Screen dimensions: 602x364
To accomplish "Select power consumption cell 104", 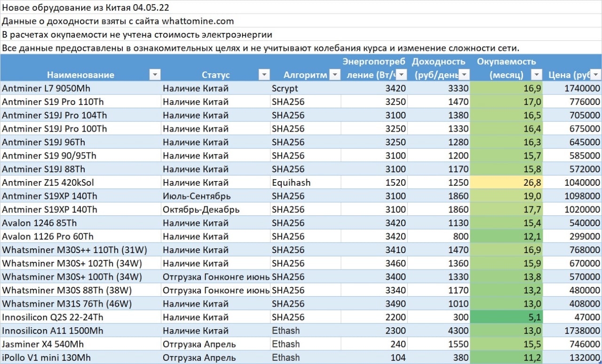I will pos(374,357).
